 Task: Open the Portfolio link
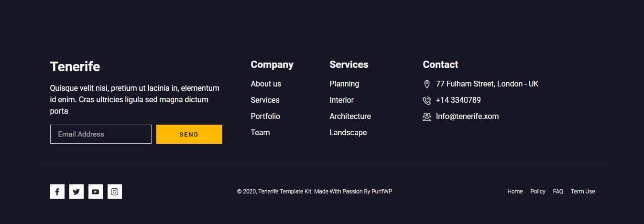click(x=265, y=116)
